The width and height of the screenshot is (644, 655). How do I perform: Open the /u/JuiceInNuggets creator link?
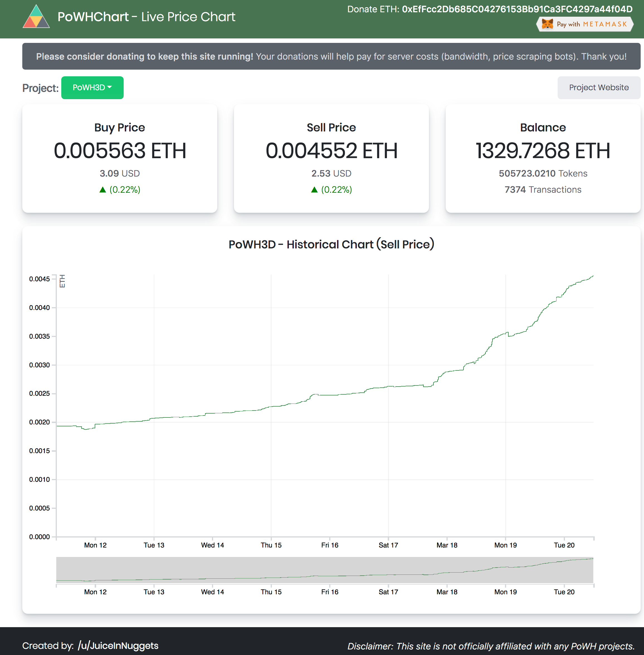(118, 645)
